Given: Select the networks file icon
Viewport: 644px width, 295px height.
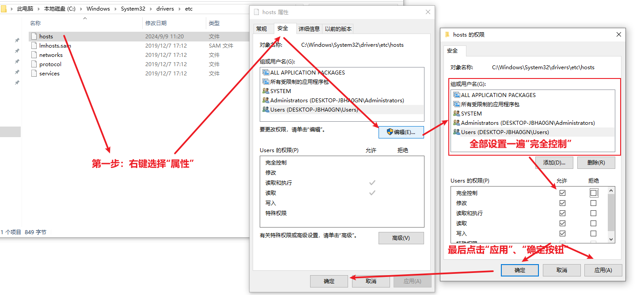Looking at the screenshot, I should [x=34, y=55].
